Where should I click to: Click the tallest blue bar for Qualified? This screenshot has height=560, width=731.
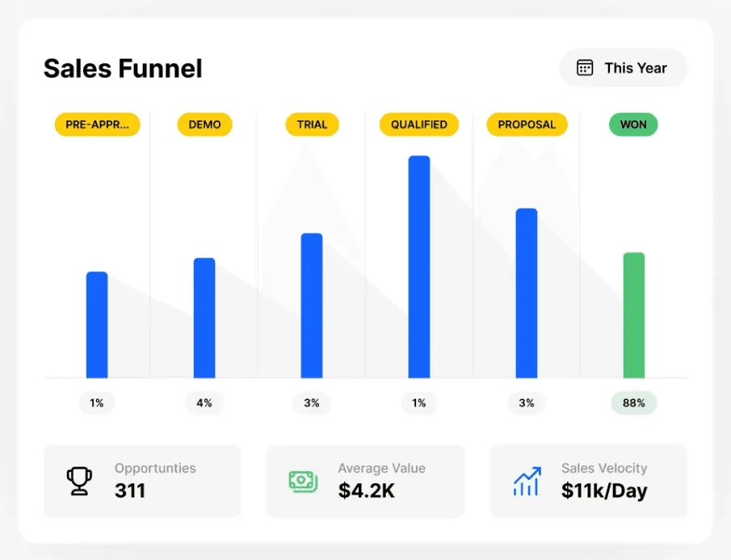[418, 267]
